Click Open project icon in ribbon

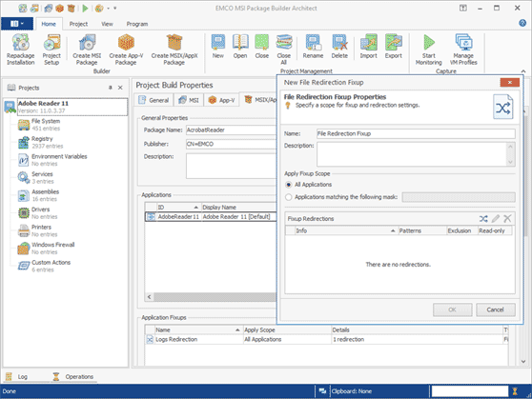[240, 47]
